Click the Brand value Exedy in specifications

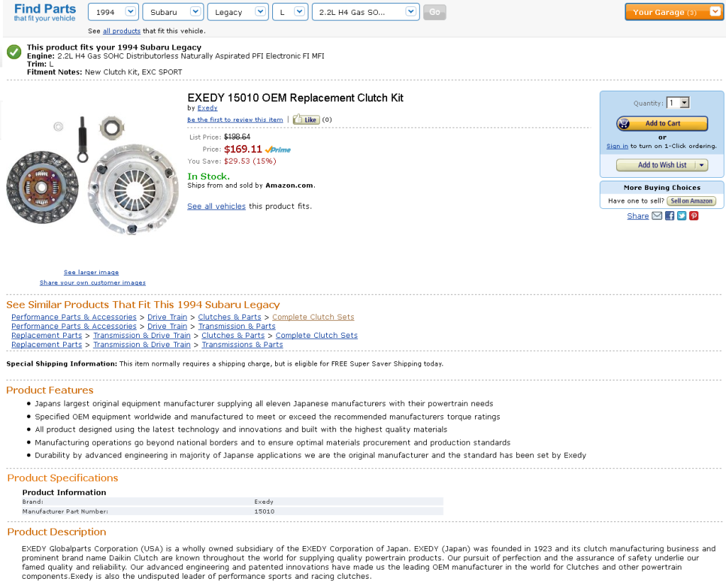point(264,502)
